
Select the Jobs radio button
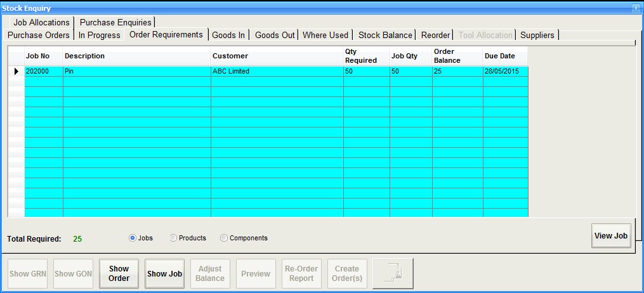coord(133,238)
